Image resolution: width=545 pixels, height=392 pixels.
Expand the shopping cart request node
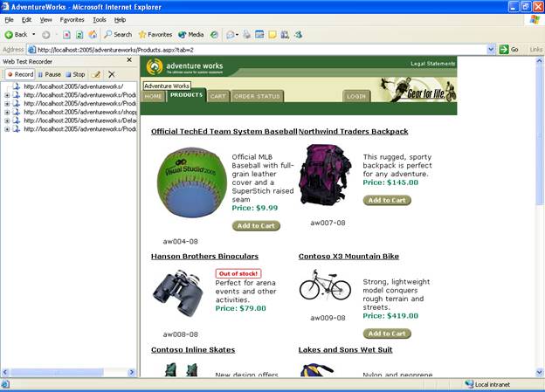pyautogui.click(x=7, y=112)
